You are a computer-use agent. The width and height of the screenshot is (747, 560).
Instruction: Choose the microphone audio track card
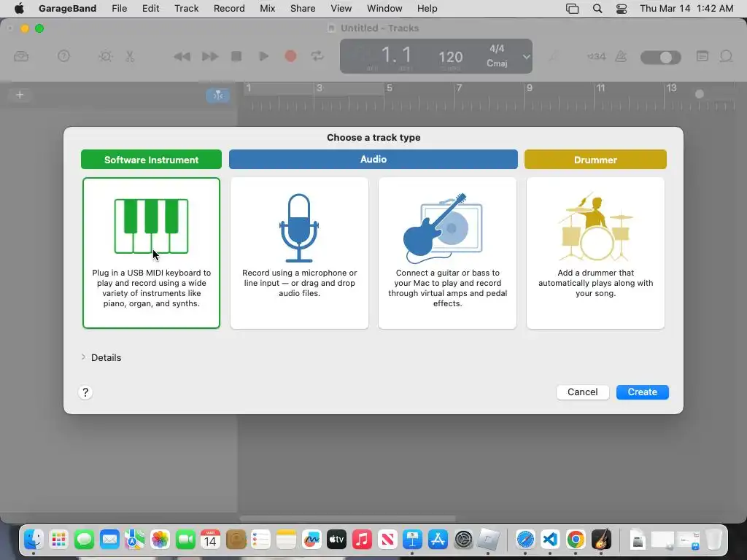299,253
